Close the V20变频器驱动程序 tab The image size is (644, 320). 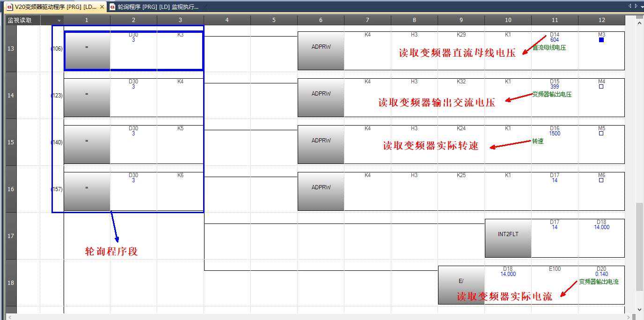point(102,7)
